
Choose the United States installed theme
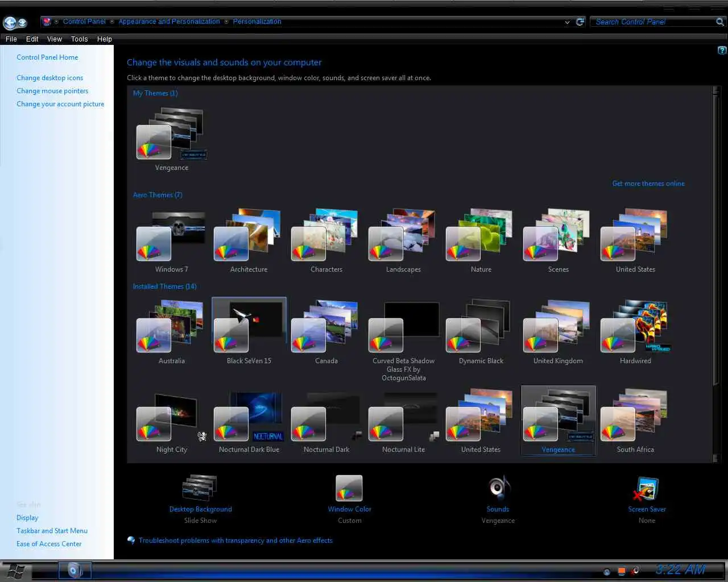(x=481, y=421)
